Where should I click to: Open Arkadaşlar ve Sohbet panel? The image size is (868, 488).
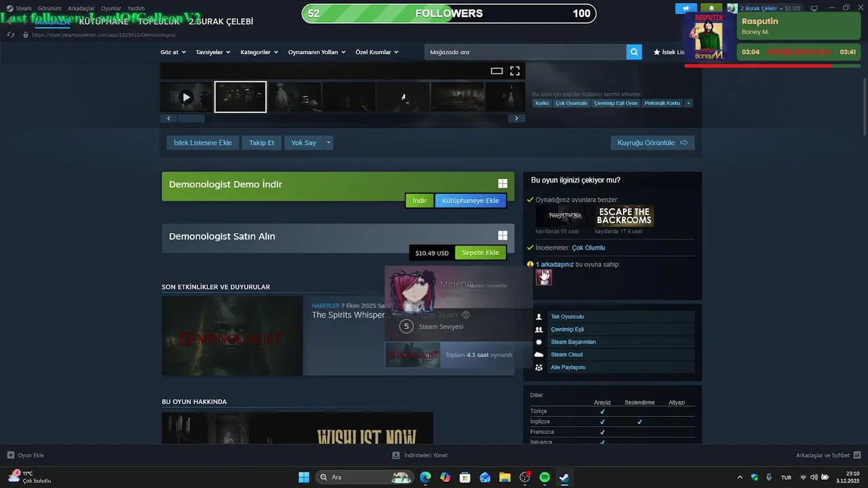(x=828, y=455)
